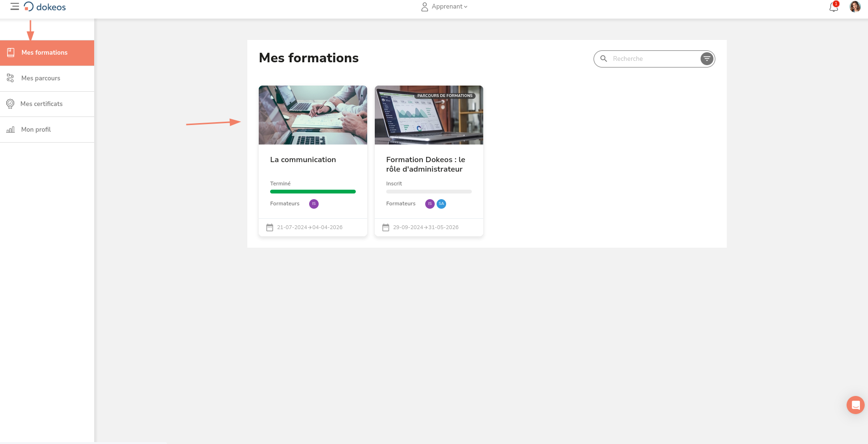This screenshot has width=868, height=444.
Task: Click the green Terminé progress bar
Action: click(312, 192)
